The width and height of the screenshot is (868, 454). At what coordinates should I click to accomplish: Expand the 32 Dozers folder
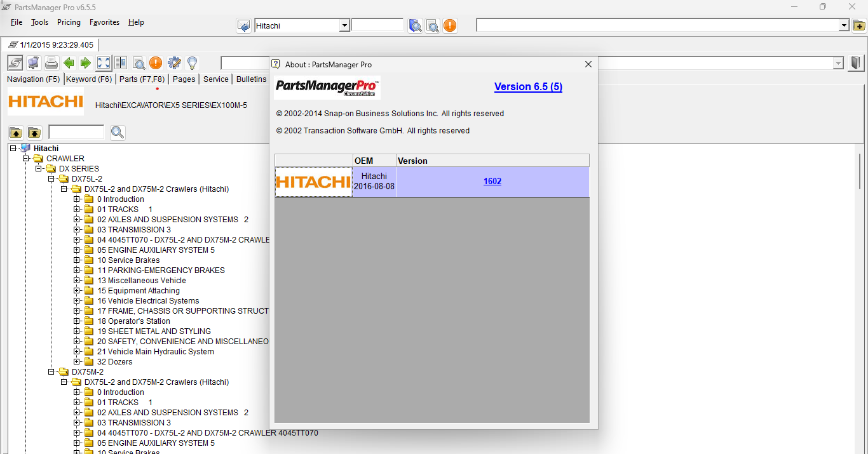77,361
